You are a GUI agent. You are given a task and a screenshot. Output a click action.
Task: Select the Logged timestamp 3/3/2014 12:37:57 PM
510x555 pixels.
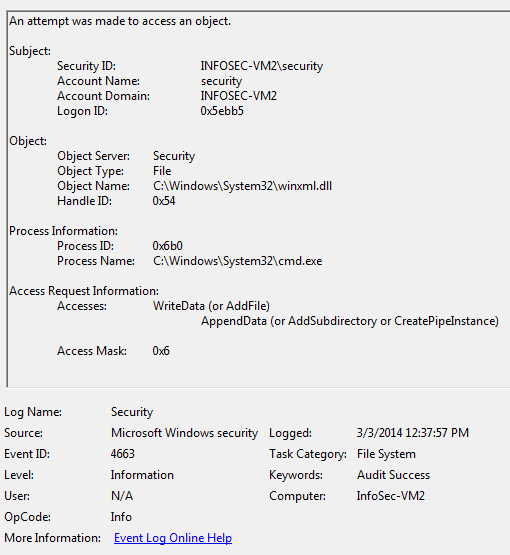(413, 433)
